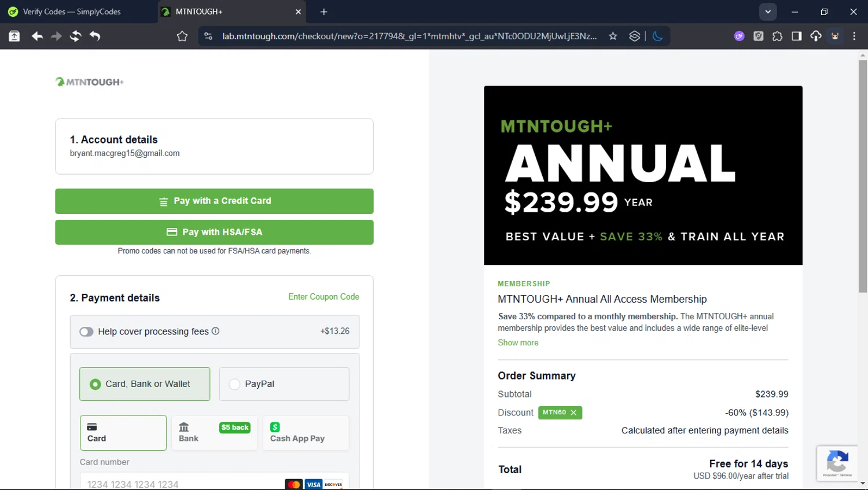The image size is (868, 490).
Task: Click the reCAPTCHA badge
Action: [837, 463]
